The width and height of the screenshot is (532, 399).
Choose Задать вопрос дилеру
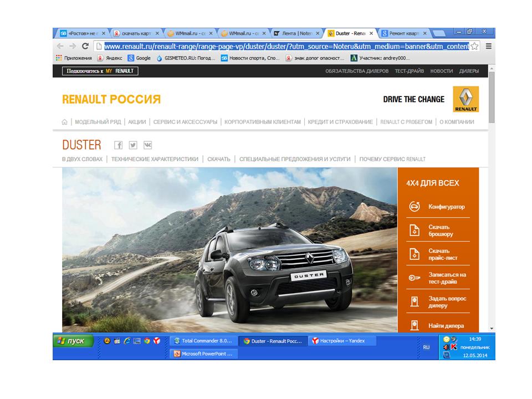pos(438,301)
